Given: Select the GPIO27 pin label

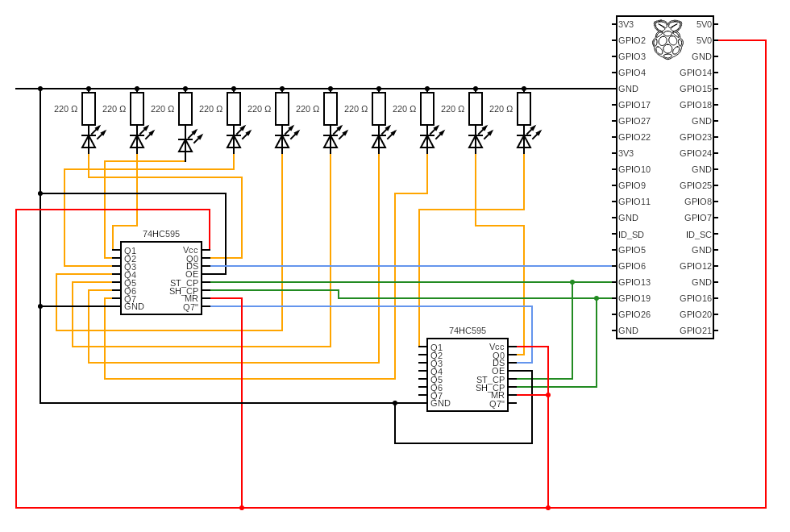Looking at the screenshot, I should click(634, 121).
